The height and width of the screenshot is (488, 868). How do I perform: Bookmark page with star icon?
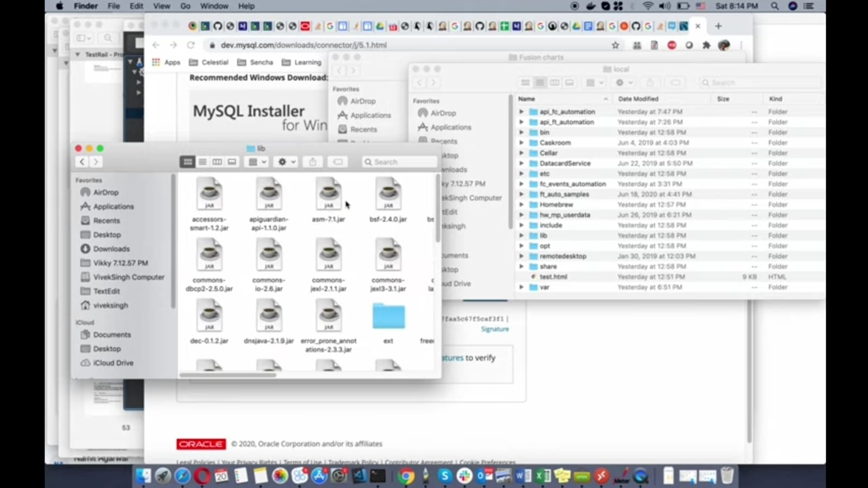615,45
